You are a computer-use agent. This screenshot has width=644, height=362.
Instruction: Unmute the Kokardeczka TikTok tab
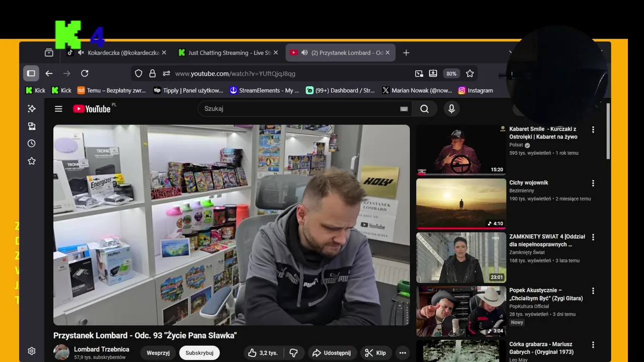click(x=81, y=53)
